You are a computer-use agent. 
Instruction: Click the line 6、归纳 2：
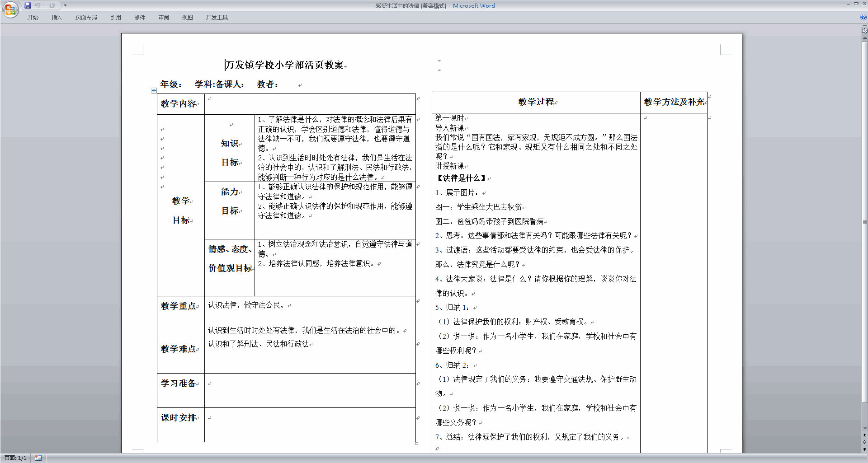453,365
